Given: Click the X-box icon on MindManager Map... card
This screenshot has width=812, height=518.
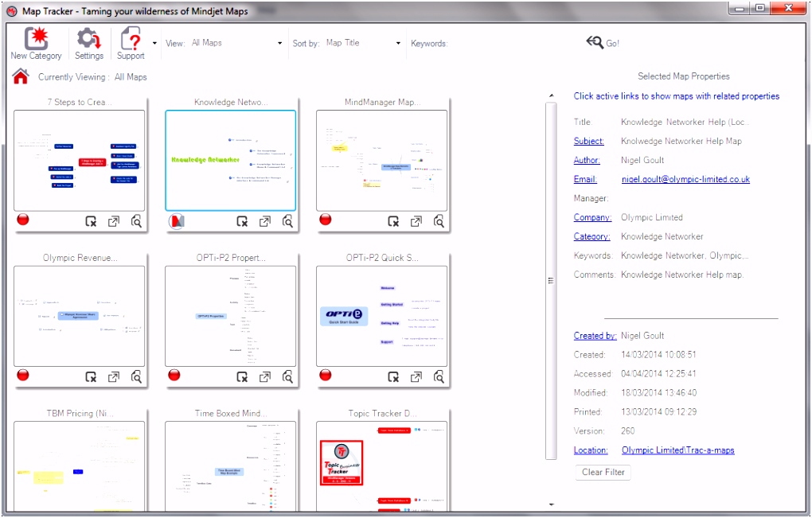Looking at the screenshot, I should click(393, 221).
